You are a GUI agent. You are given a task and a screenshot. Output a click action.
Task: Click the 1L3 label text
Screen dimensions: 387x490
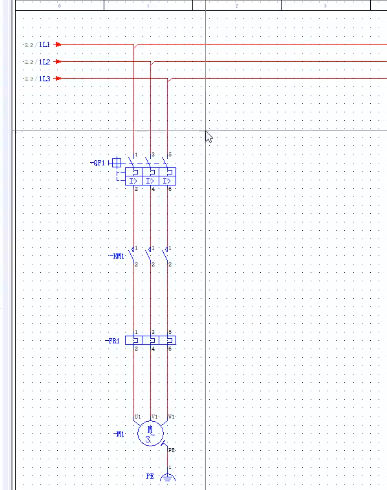44,79
